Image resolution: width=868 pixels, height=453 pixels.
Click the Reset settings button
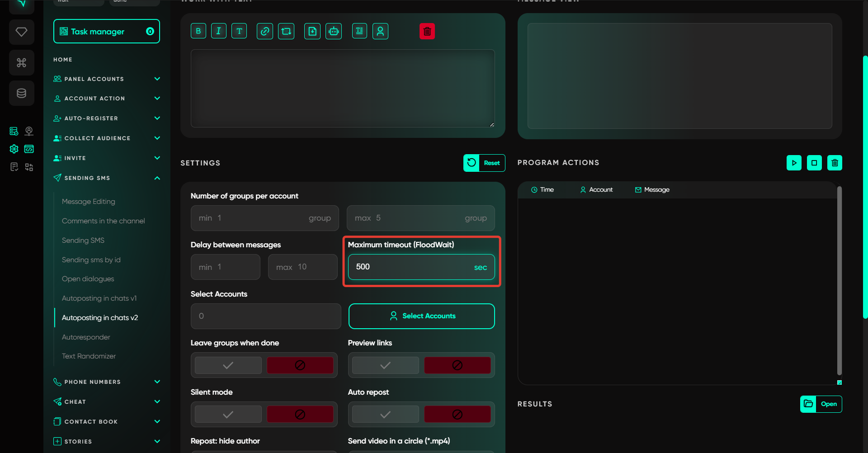click(x=484, y=163)
